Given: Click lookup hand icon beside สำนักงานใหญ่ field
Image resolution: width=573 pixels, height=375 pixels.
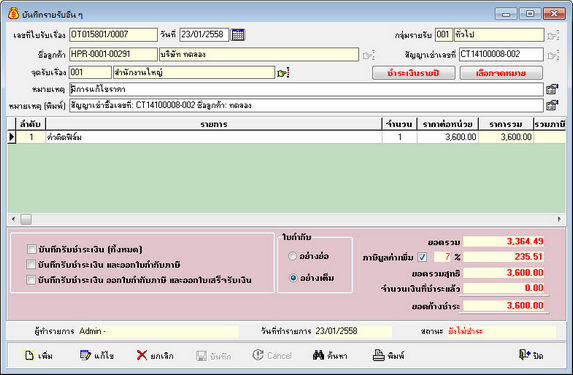Looking at the screenshot, I should coord(283,73).
